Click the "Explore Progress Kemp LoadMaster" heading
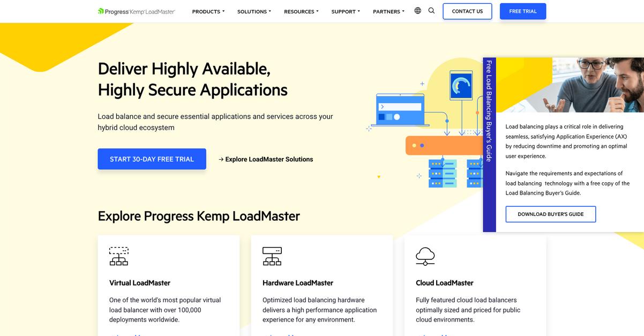 point(199,216)
